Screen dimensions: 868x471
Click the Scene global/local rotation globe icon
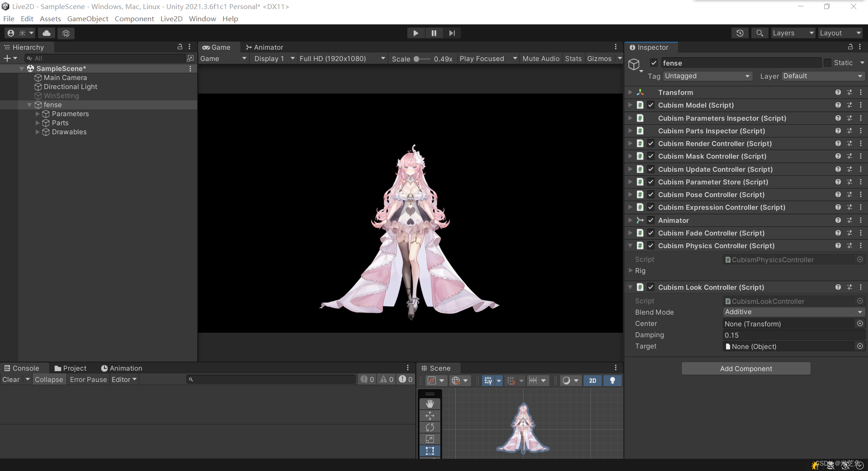pyautogui.click(x=456, y=381)
